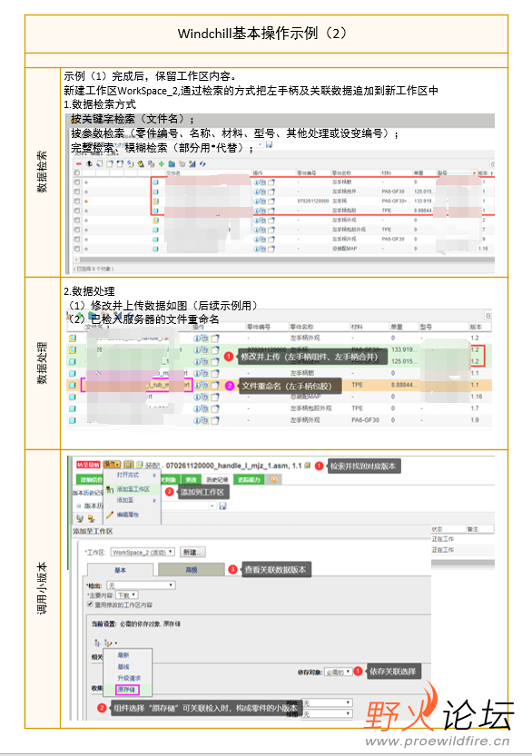Open the 依存对象 必需的 dropdown
This screenshot has height=756, width=532.
tap(338, 672)
